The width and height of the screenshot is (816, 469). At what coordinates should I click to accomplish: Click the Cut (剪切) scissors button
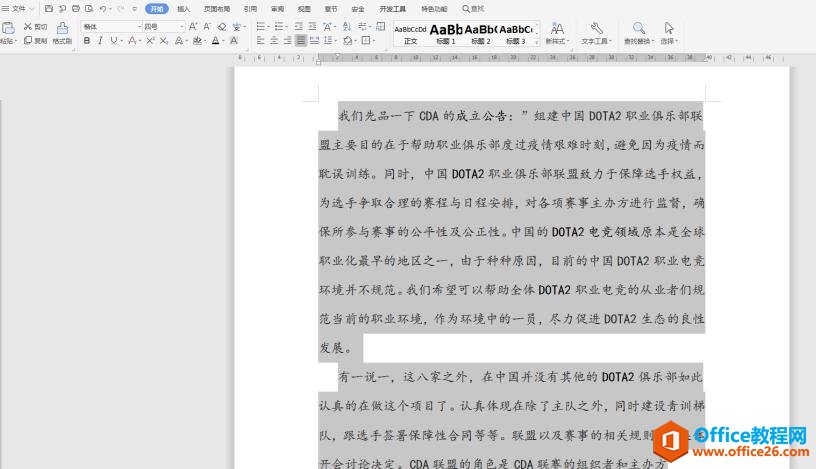(x=35, y=27)
